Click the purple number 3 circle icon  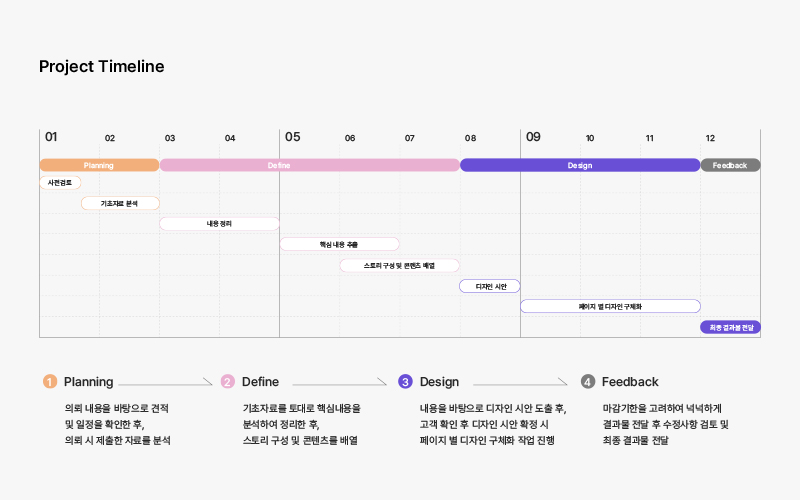pos(405,382)
